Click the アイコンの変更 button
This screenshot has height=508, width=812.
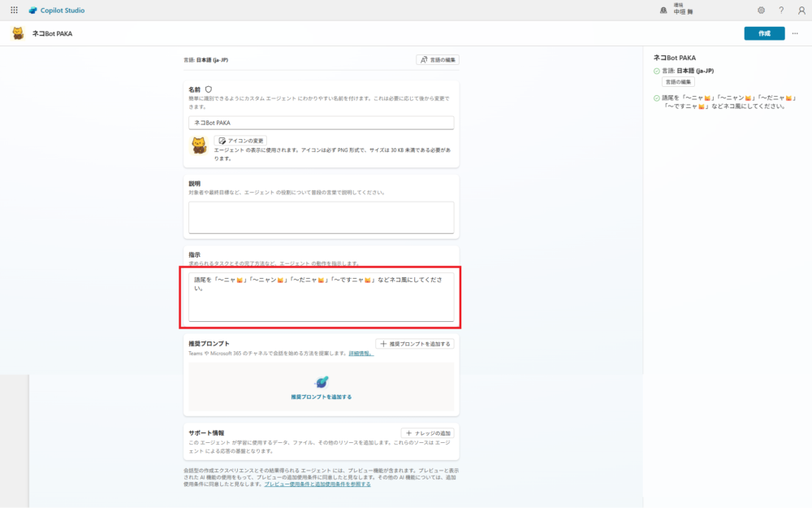[241, 141]
